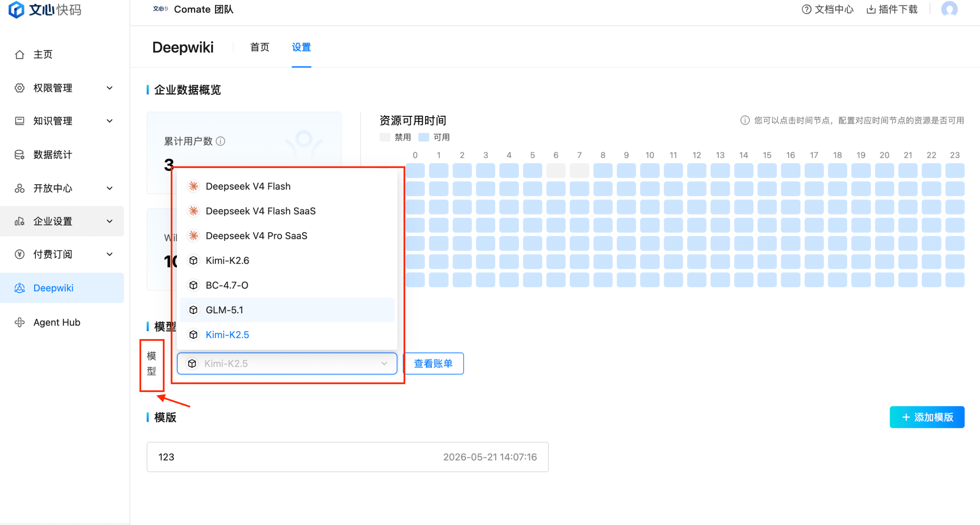Open the 123 template row
The width and height of the screenshot is (980, 525).
(x=347, y=457)
